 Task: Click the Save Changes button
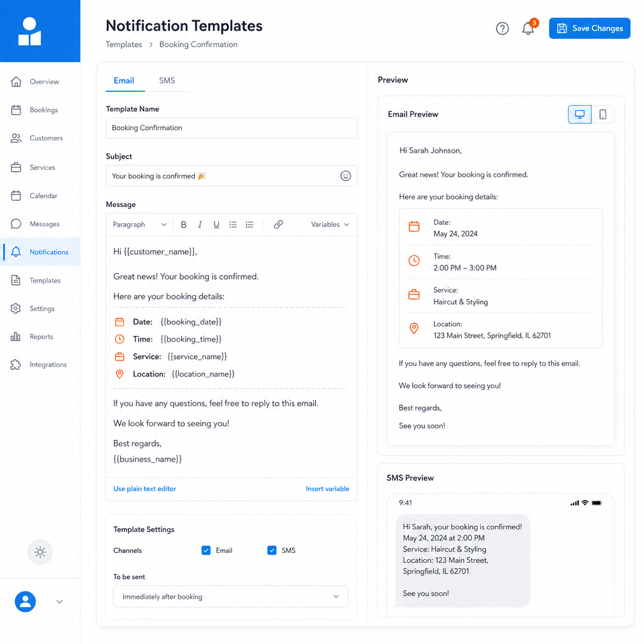(589, 28)
